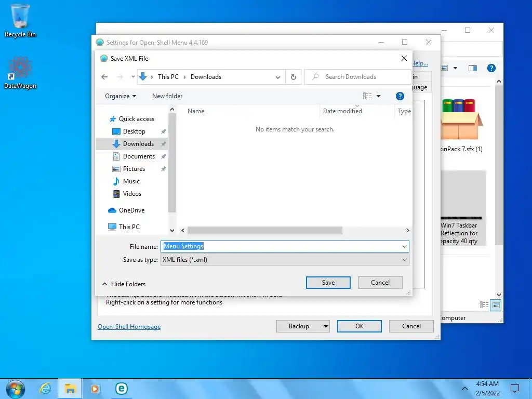Sort by the Date modified column header
The image size is (532, 399).
tap(342, 111)
